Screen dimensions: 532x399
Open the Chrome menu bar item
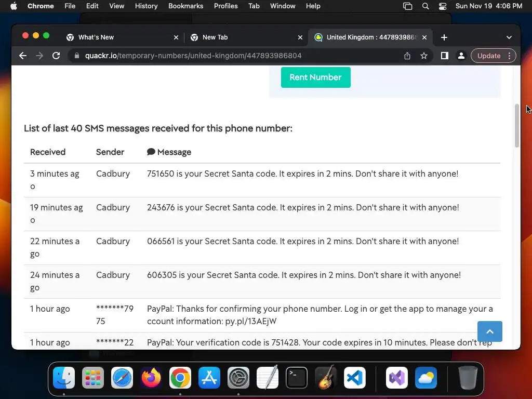click(41, 6)
